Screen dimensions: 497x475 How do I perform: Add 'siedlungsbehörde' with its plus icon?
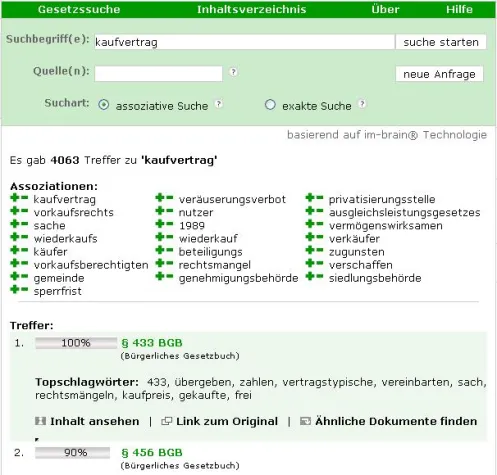(310, 276)
